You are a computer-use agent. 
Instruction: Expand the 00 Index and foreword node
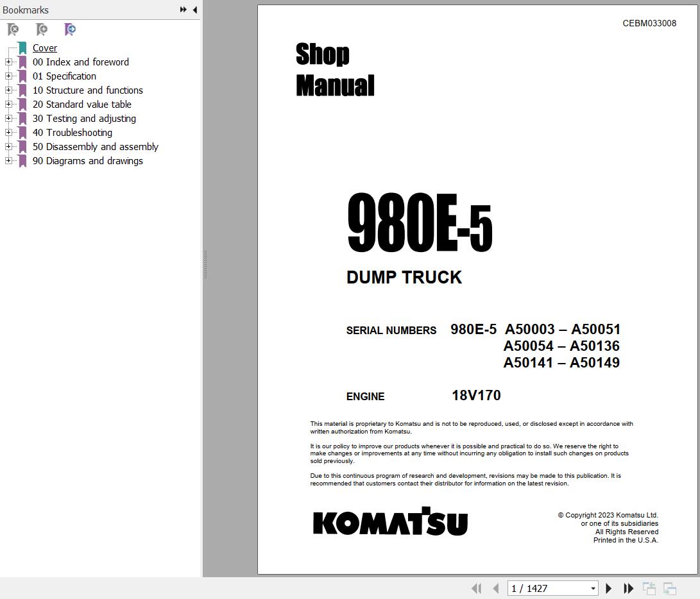click(x=8, y=62)
